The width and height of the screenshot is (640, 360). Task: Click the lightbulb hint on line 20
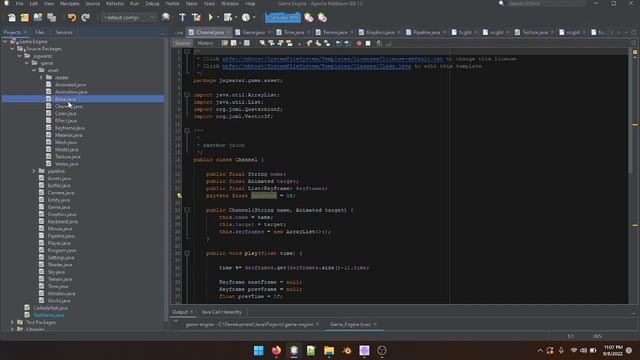click(x=179, y=196)
